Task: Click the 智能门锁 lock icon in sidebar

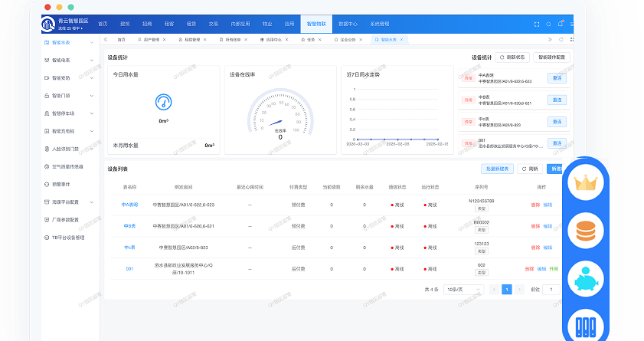Action: pyautogui.click(x=47, y=96)
